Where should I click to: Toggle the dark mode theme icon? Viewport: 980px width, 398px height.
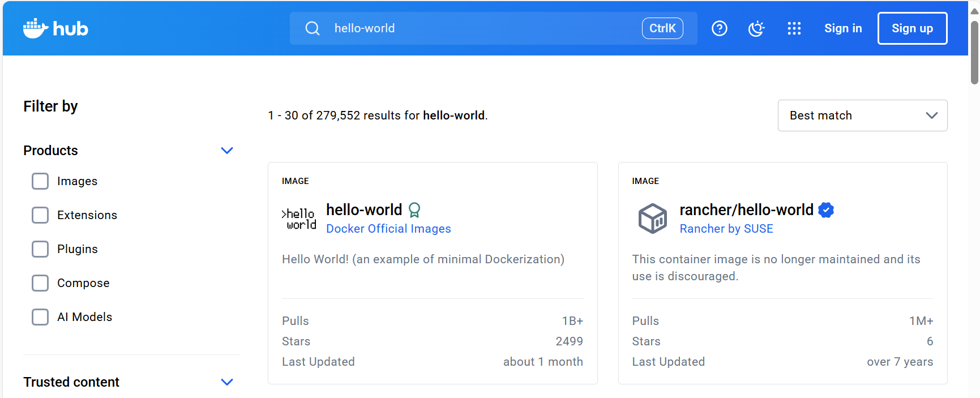tap(756, 28)
